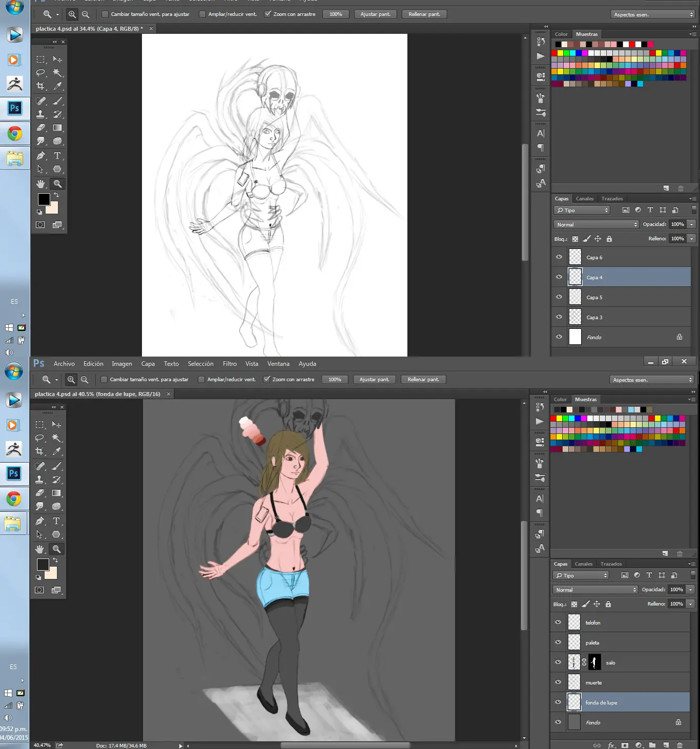Hide the muerte layer eye icon
This screenshot has height=749, width=700.
coord(558,682)
